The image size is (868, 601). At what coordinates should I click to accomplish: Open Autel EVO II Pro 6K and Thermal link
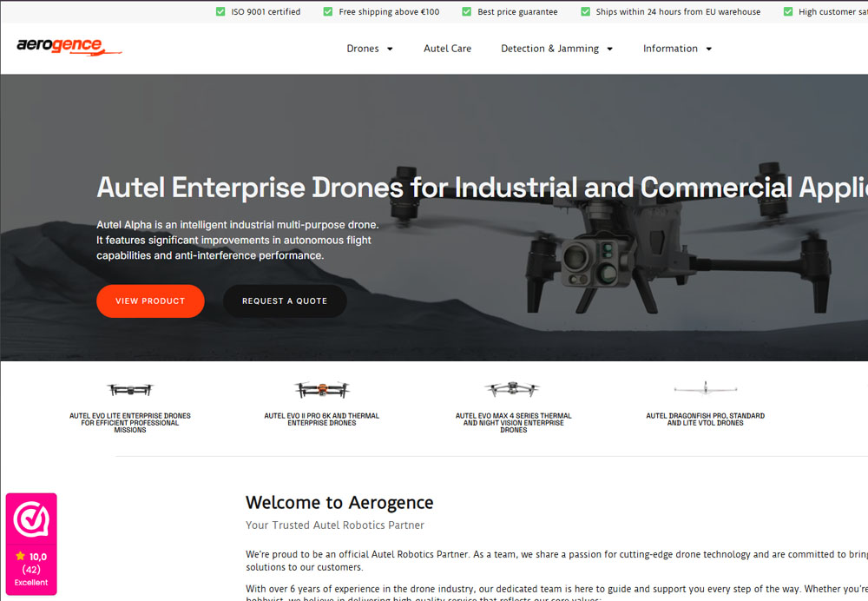[x=322, y=419]
